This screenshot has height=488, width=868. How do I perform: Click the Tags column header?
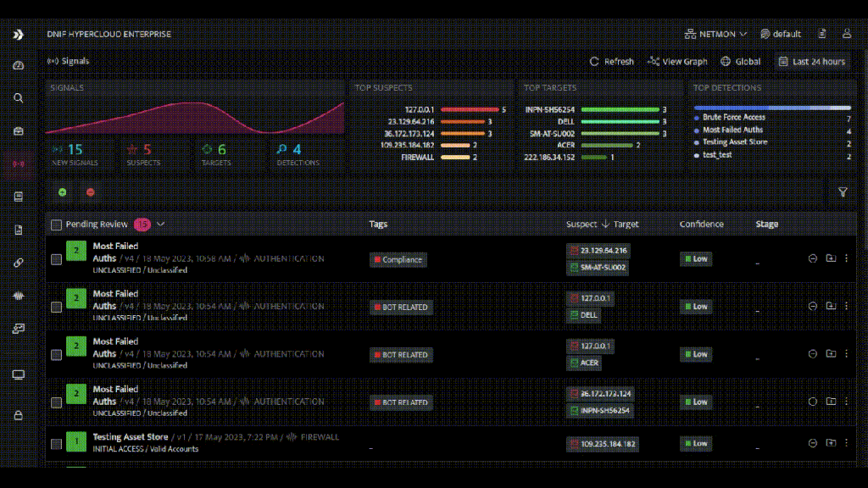click(x=378, y=224)
